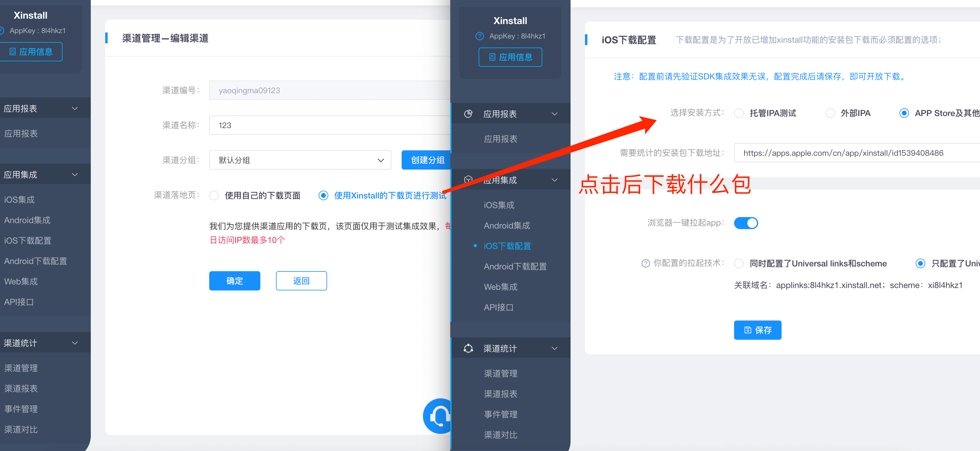The image size is (980, 451).
Task: Open iOS下载配置 in left sidebar
Action: (x=28, y=241)
